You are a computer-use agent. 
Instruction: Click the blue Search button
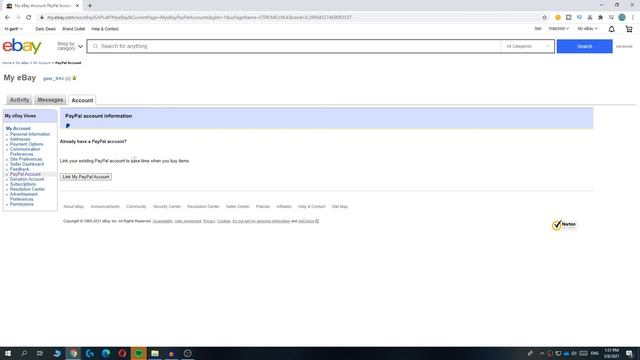pos(584,46)
